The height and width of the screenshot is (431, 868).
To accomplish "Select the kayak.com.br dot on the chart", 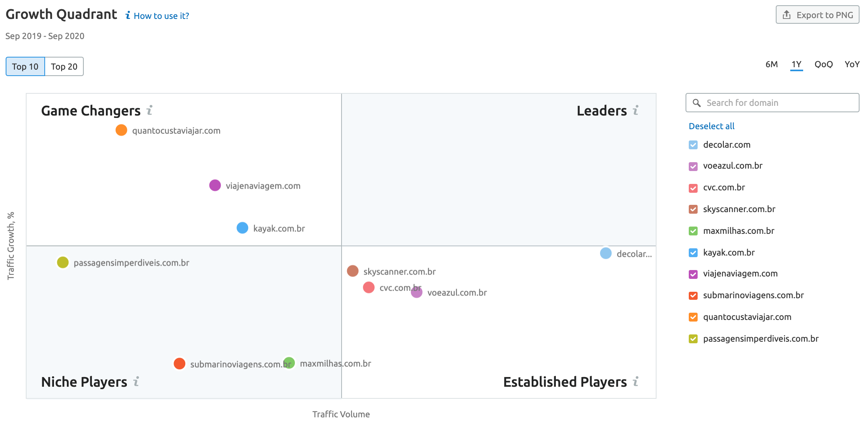I will 242,228.
